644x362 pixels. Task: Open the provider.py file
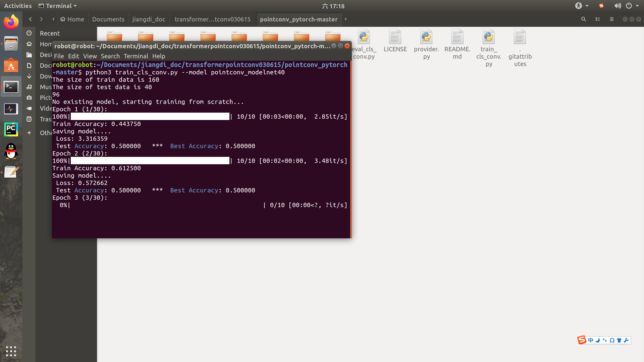point(426,37)
